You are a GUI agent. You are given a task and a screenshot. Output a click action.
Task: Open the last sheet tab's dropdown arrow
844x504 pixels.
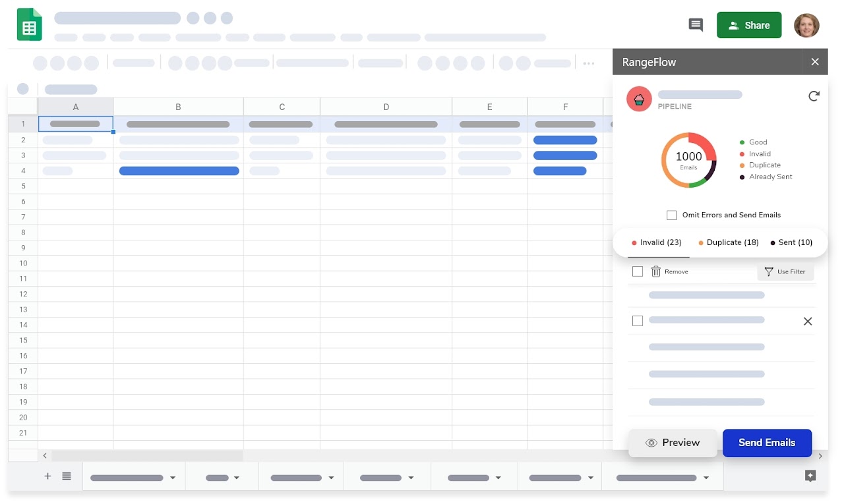pos(706,477)
